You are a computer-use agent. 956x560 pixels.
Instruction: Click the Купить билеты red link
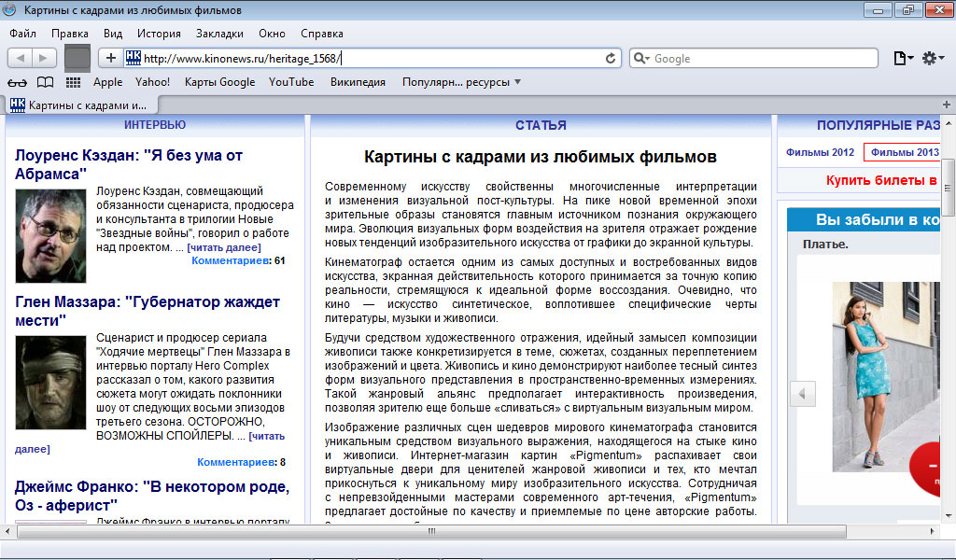click(x=881, y=180)
